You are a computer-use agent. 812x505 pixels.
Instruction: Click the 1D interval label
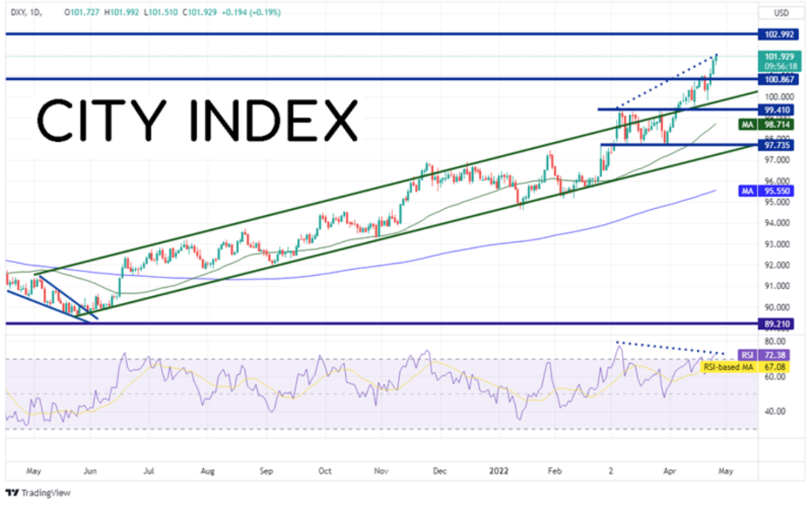tap(36, 12)
